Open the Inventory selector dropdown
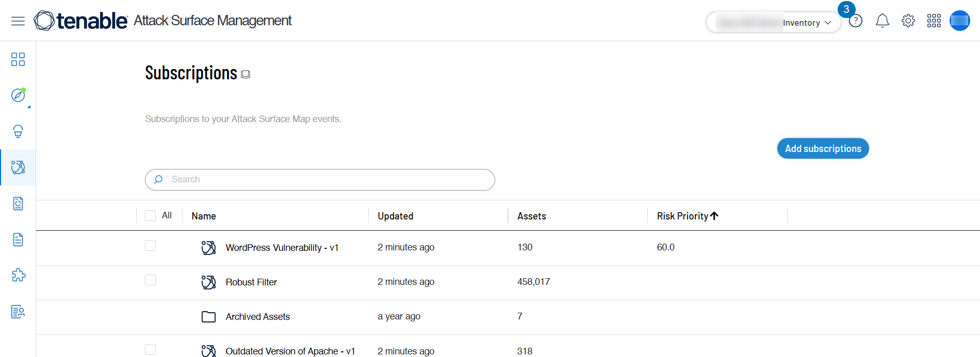 tap(773, 23)
